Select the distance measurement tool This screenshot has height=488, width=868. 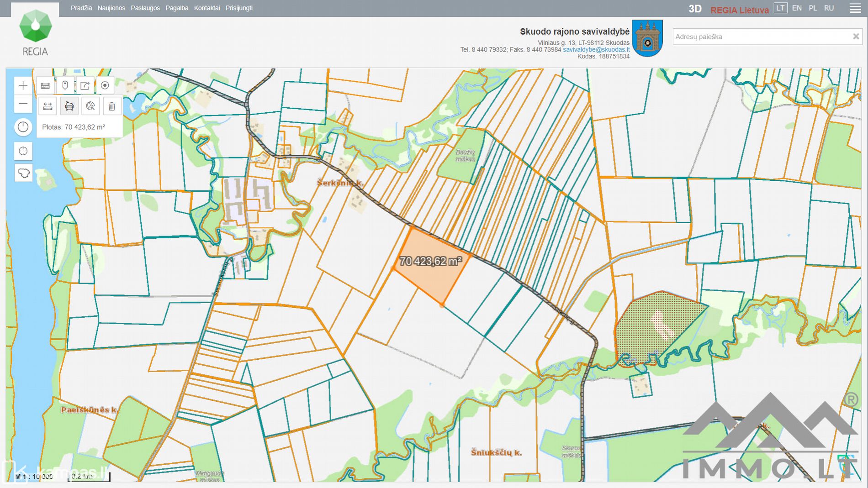48,106
